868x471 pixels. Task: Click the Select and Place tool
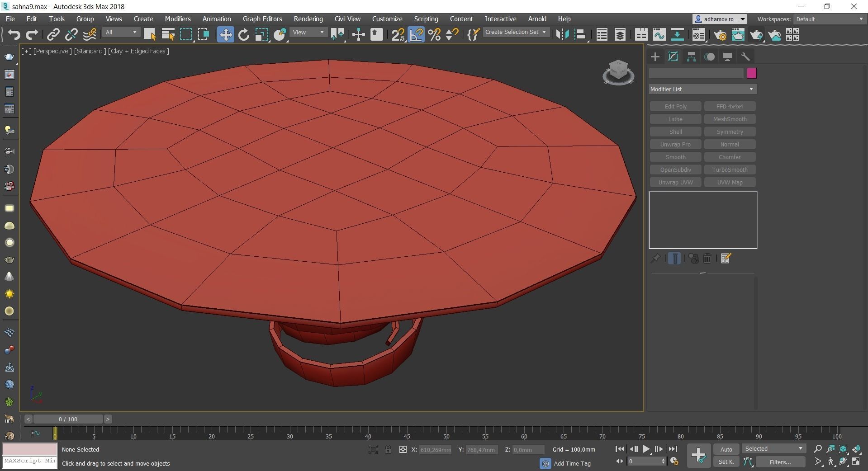click(x=280, y=35)
